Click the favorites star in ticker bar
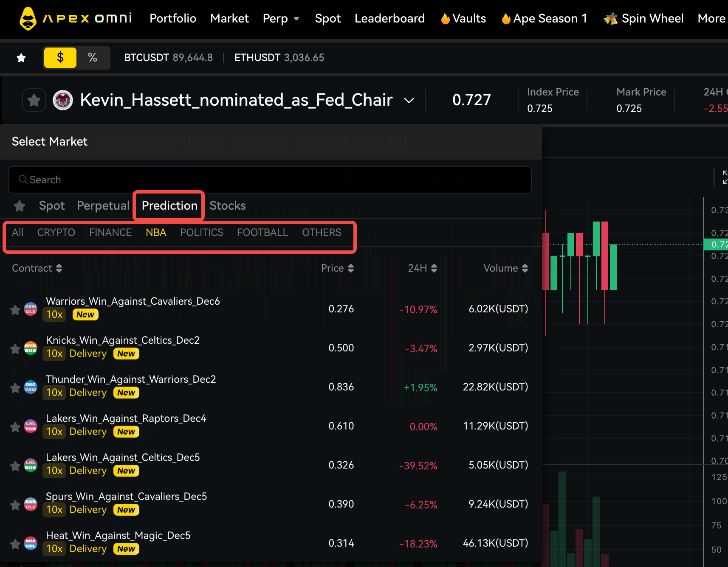 [21, 58]
